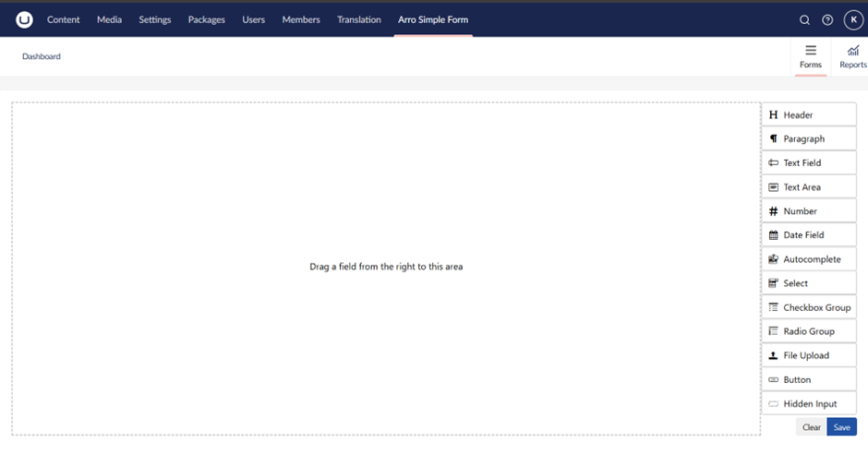The height and width of the screenshot is (454, 868).
Task: Click the File Upload arrow icon
Action: (773, 355)
